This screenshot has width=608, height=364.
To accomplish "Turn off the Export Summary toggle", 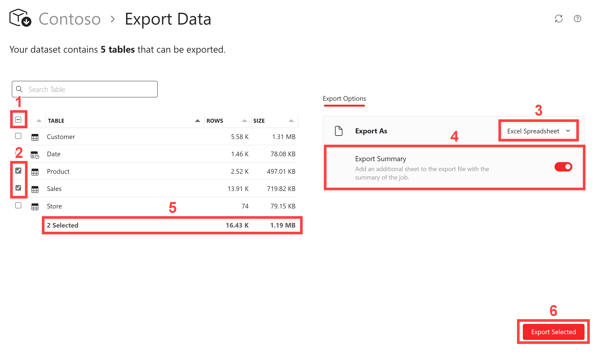I will 563,167.
